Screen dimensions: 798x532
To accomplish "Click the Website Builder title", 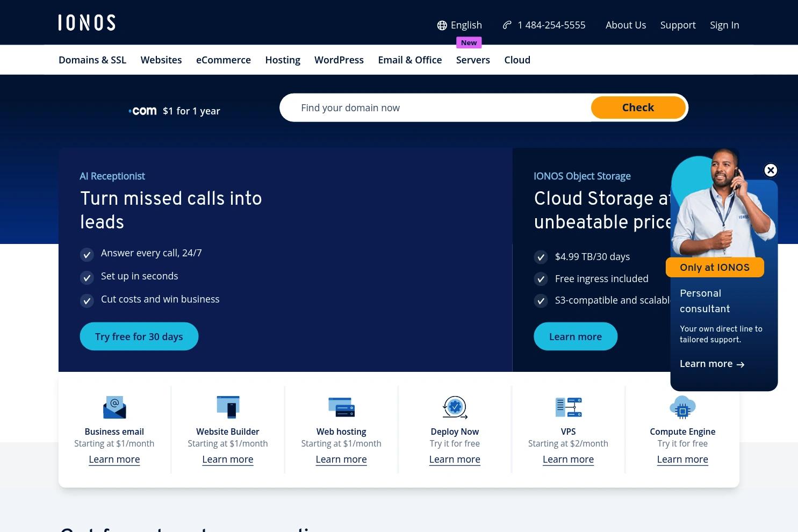I will (x=228, y=432).
